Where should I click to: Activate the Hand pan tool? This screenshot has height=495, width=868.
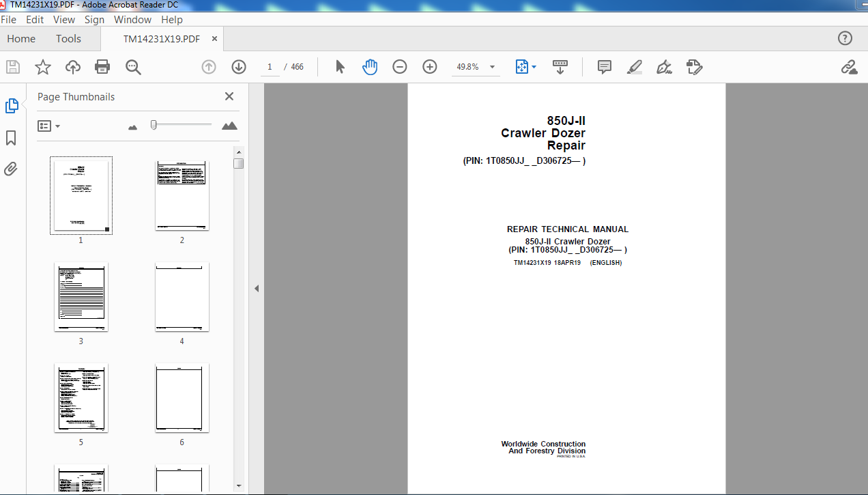(x=370, y=67)
